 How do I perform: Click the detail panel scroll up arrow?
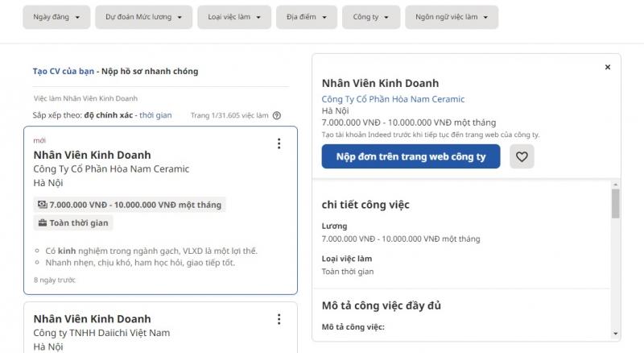[x=615, y=185]
